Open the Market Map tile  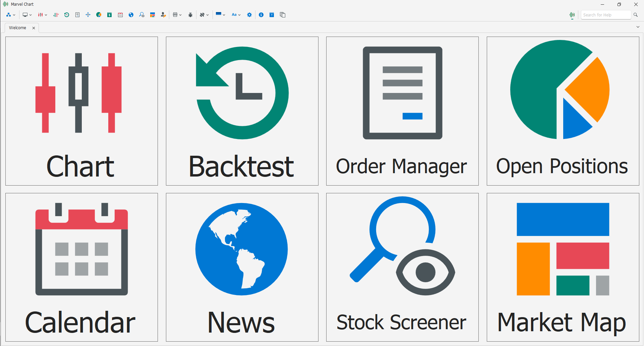pos(563,267)
